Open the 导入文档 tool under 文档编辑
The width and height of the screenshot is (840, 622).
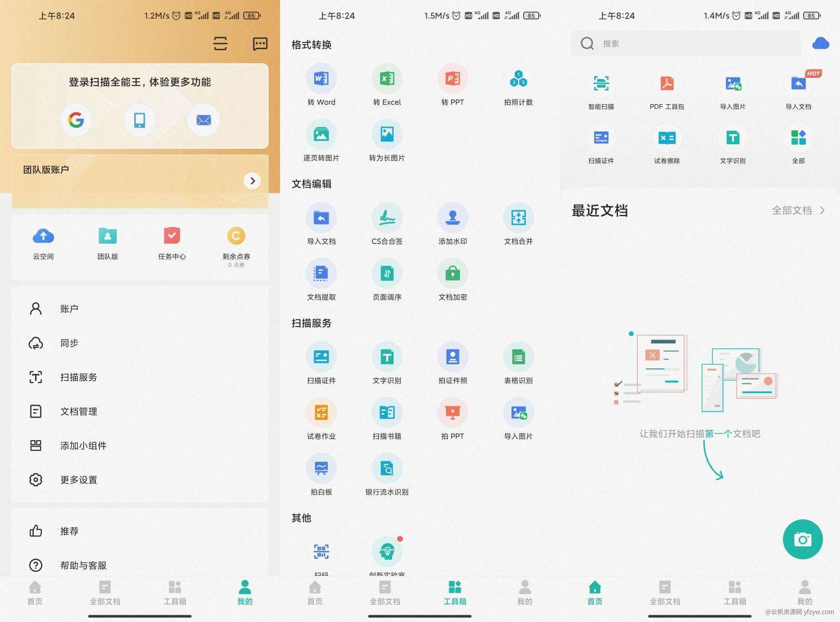pos(321,224)
